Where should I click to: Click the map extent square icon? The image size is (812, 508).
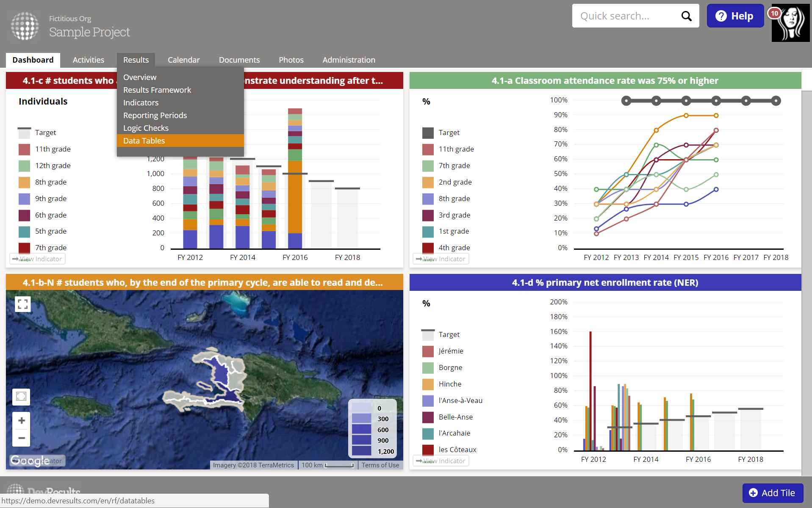(21, 397)
